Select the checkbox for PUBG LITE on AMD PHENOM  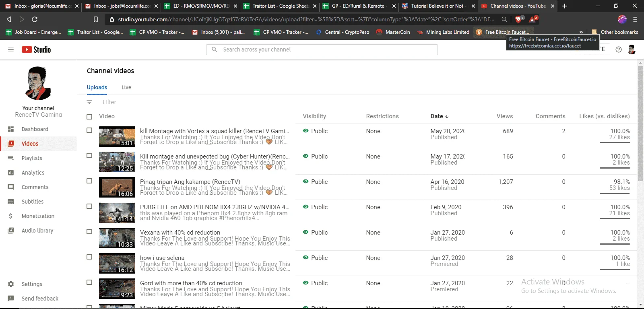(x=89, y=206)
